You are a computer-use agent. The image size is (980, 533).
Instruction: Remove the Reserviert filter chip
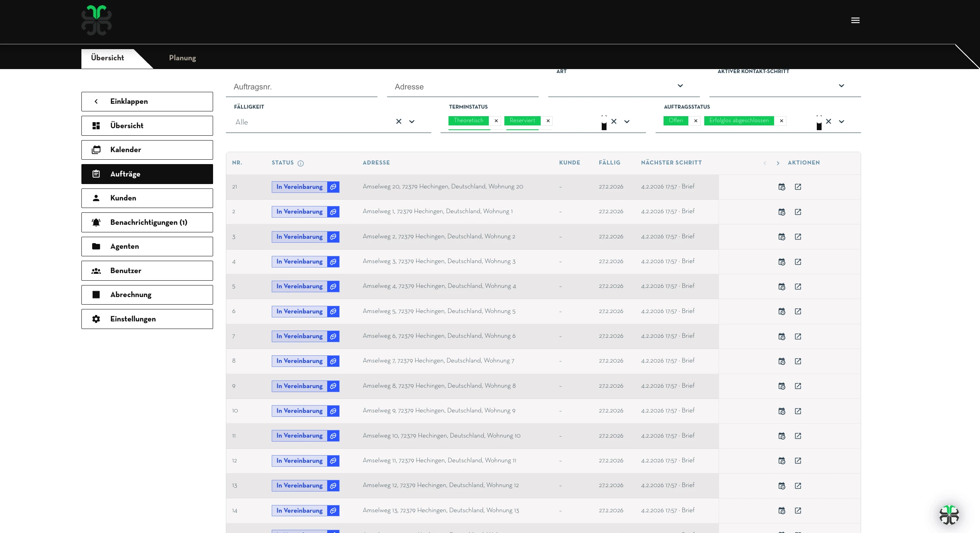click(x=548, y=121)
